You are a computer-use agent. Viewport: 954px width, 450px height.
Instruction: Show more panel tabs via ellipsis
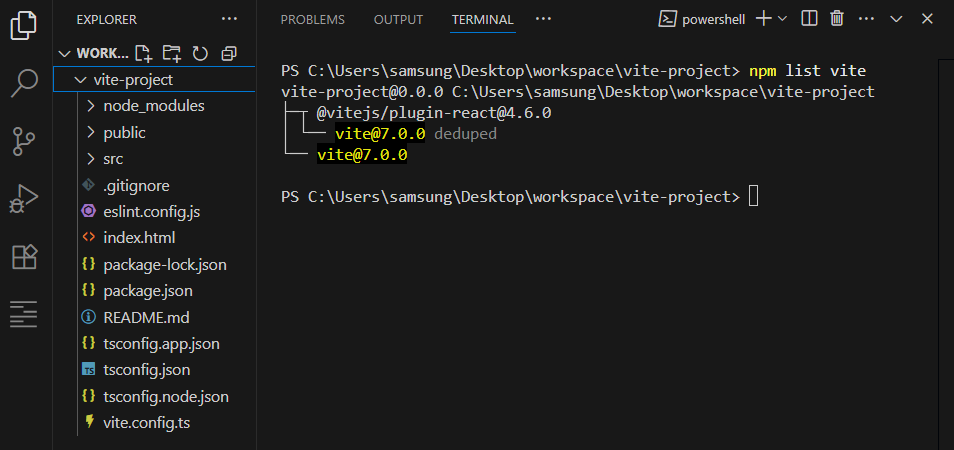coord(543,19)
